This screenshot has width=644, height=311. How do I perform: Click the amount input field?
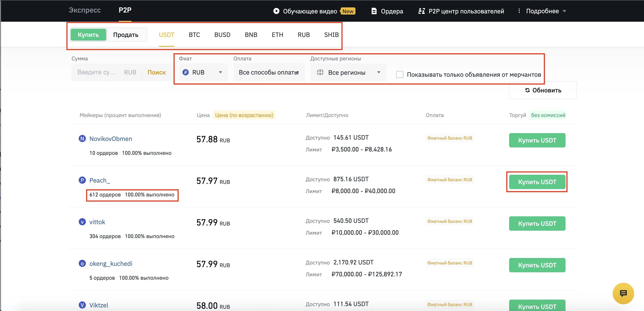[96, 72]
